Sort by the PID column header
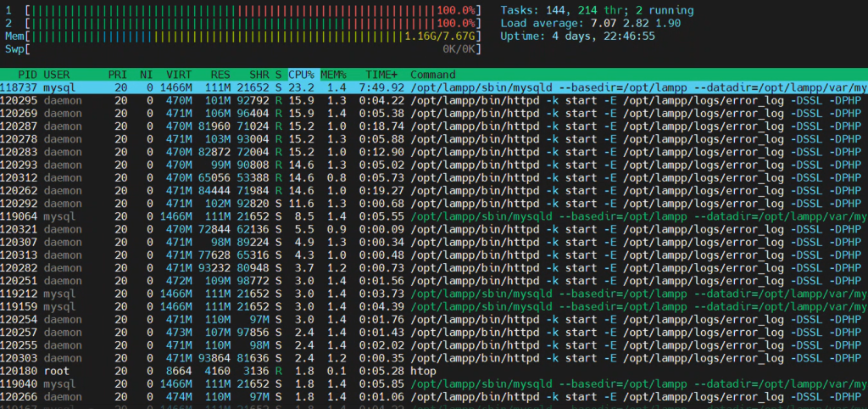 (29, 75)
